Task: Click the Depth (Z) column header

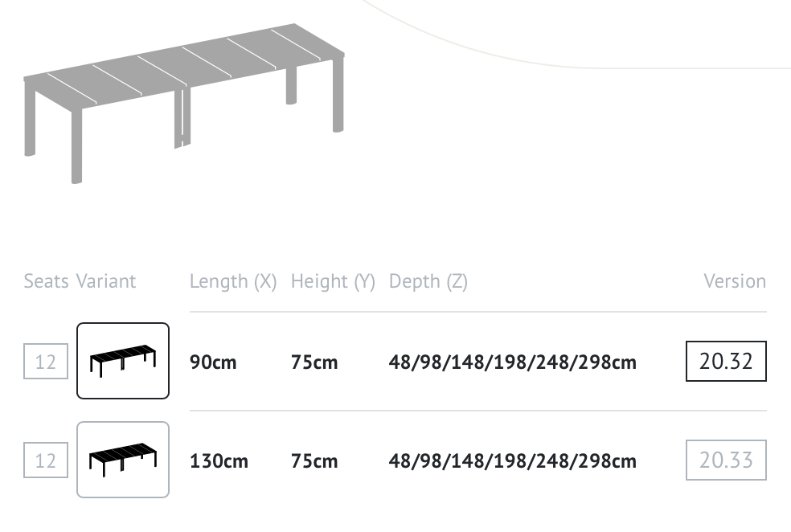Action: tap(428, 281)
